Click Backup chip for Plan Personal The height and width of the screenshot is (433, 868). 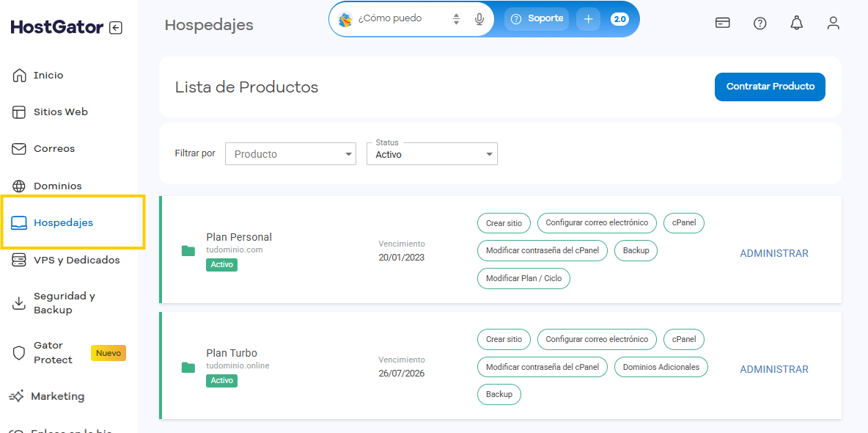pyautogui.click(x=636, y=250)
